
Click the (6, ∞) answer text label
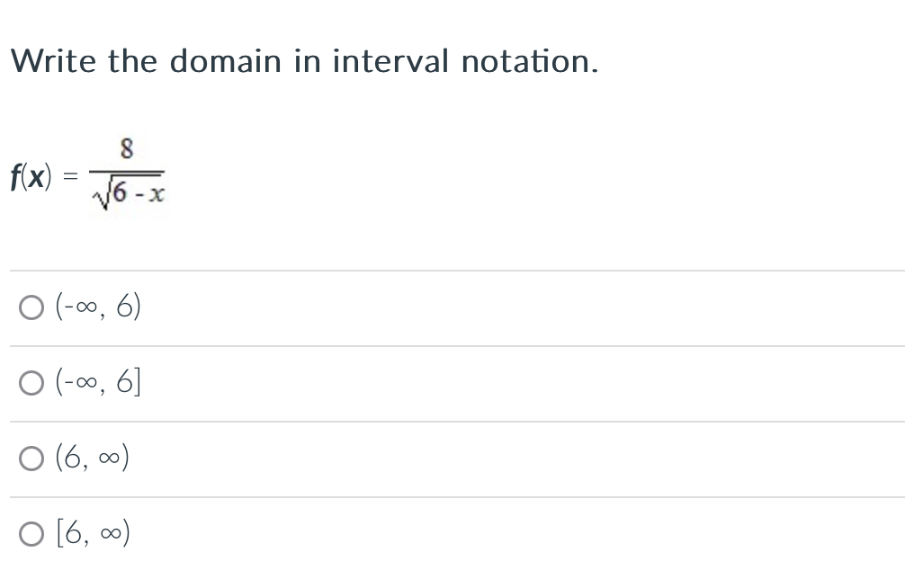(92, 458)
